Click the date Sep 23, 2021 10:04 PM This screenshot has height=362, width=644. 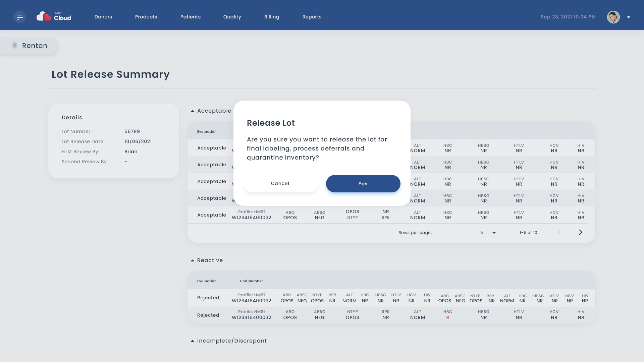pos(568,17)
